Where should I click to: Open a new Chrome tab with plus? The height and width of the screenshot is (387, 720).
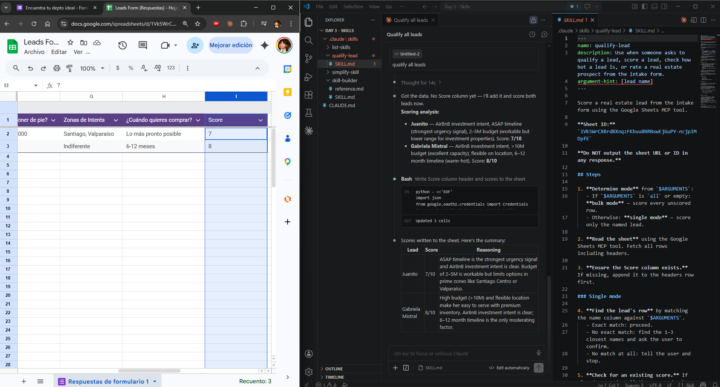[198, 8]
